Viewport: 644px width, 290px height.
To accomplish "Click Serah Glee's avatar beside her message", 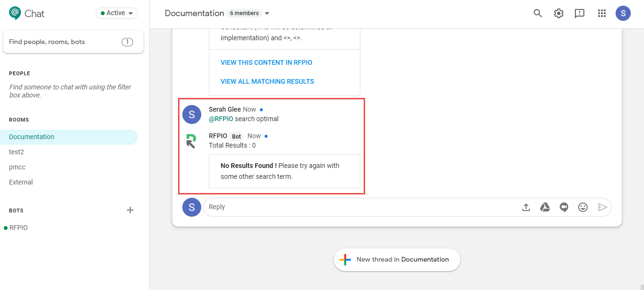I will coord(192,114).
